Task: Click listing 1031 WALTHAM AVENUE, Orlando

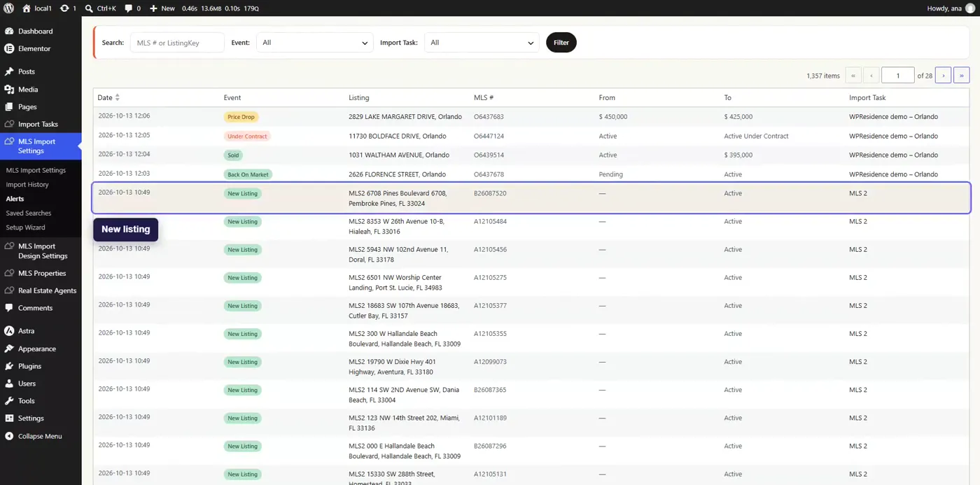Action: coord(399,155)
